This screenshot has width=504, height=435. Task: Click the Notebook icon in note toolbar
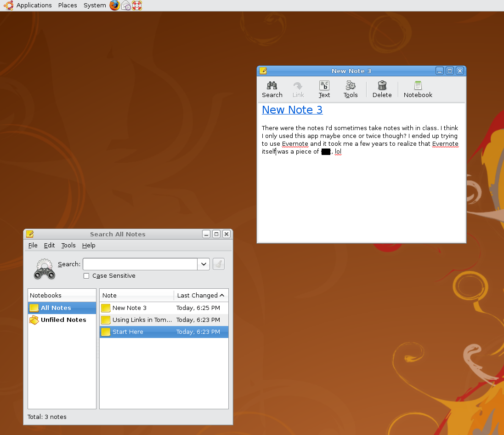tap(418, 89)
